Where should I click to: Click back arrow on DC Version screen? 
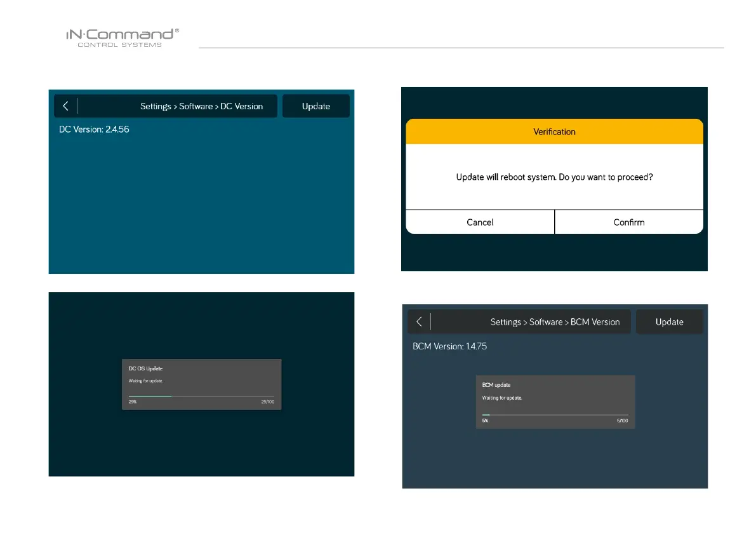coord(65,105)
